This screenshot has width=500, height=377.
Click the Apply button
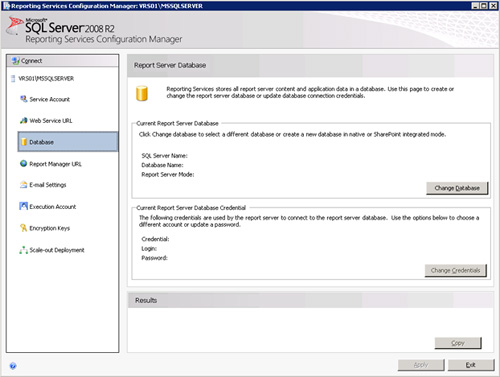(x=421, y=365)
